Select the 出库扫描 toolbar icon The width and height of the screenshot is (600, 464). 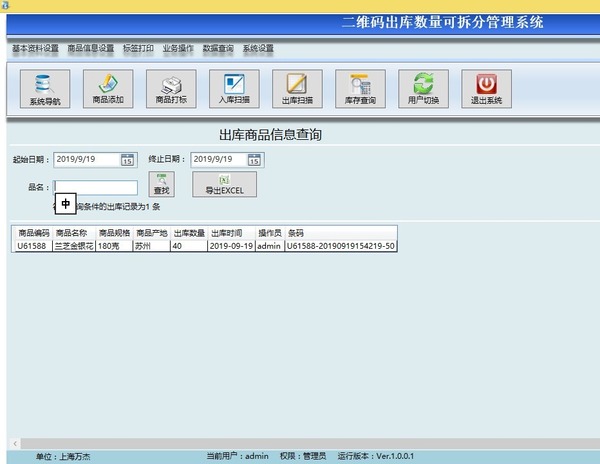(x=297, y=89)
